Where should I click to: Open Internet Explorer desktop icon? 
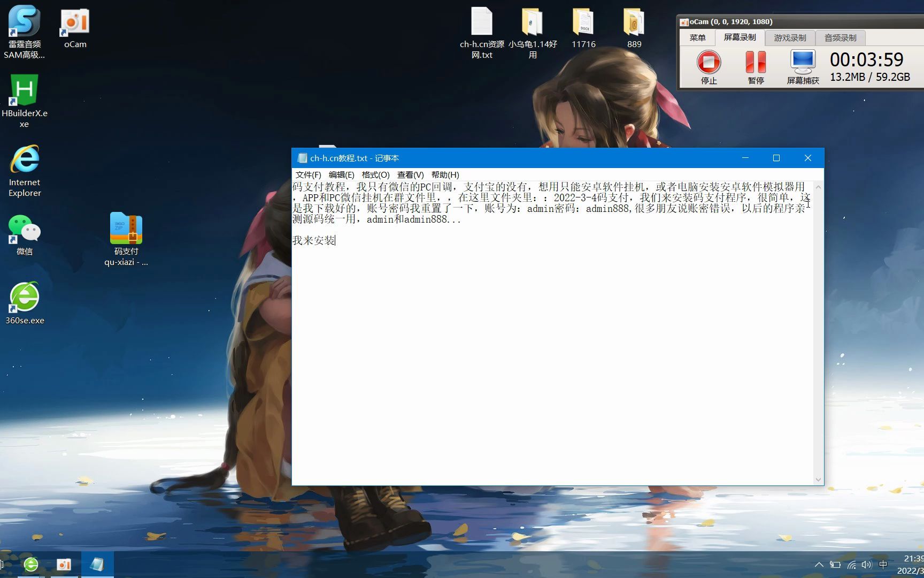25,170
